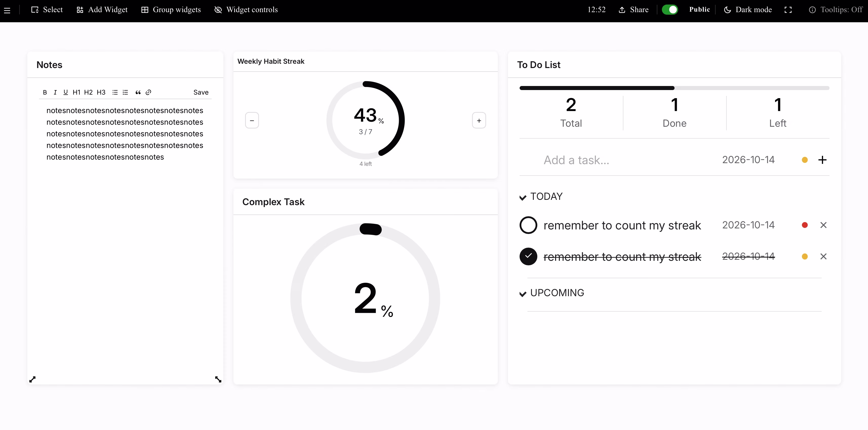The width and height of the screenshot is (868, 430).
Task: Open the Add Widget menu
Action: [102, 10]
